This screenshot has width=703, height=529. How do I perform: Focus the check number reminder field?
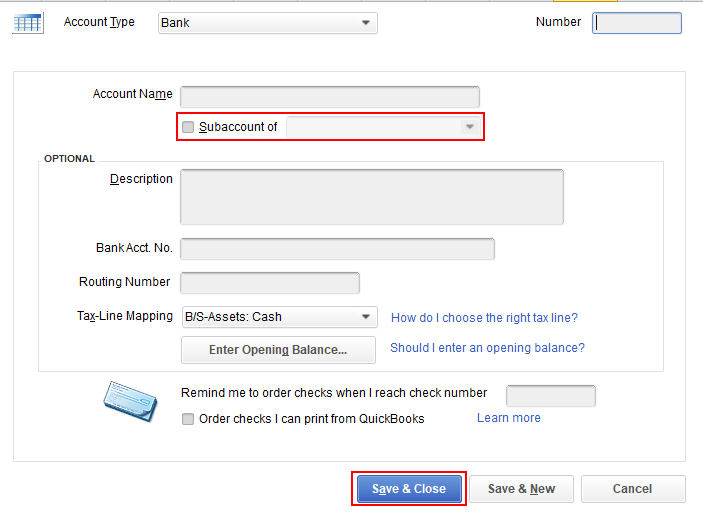coord(550,396)
